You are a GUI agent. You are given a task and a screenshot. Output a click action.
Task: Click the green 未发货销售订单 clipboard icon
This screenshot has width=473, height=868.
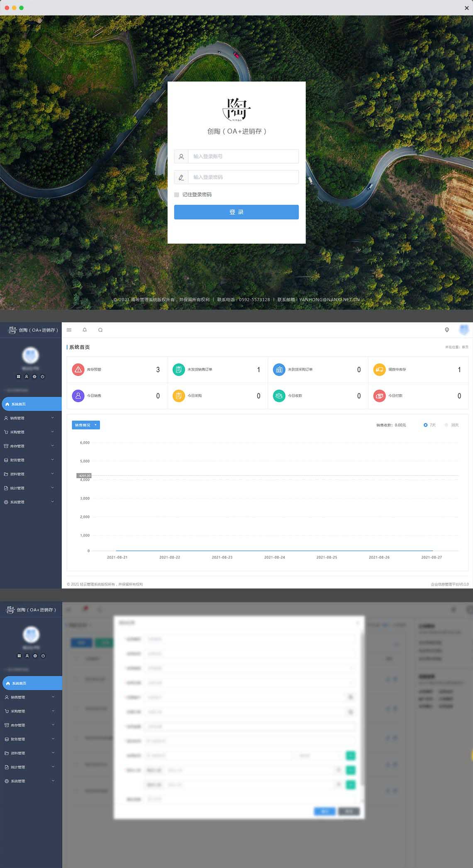(x=178, y=370)
